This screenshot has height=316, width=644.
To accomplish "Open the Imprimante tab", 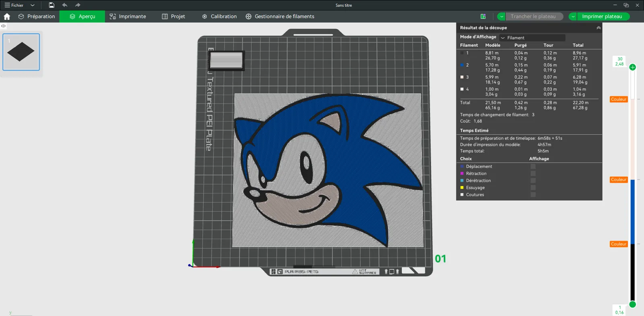I will (x=128, y=17).
